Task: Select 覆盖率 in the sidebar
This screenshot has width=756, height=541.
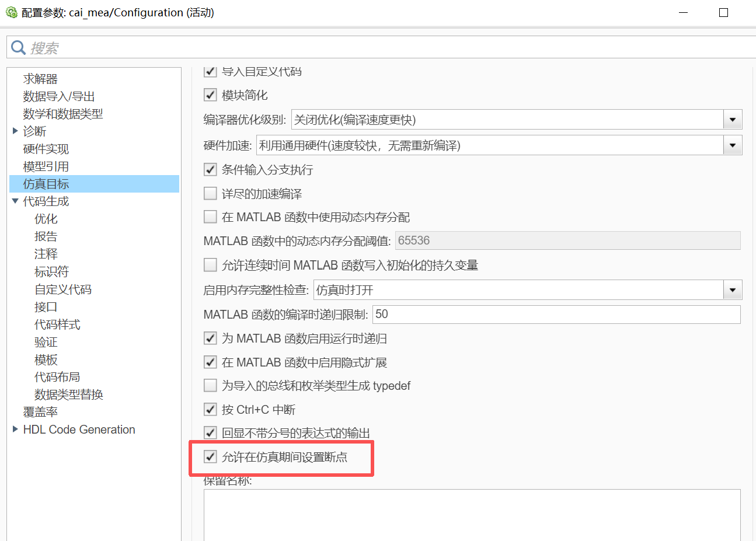Action: point(40,412)
